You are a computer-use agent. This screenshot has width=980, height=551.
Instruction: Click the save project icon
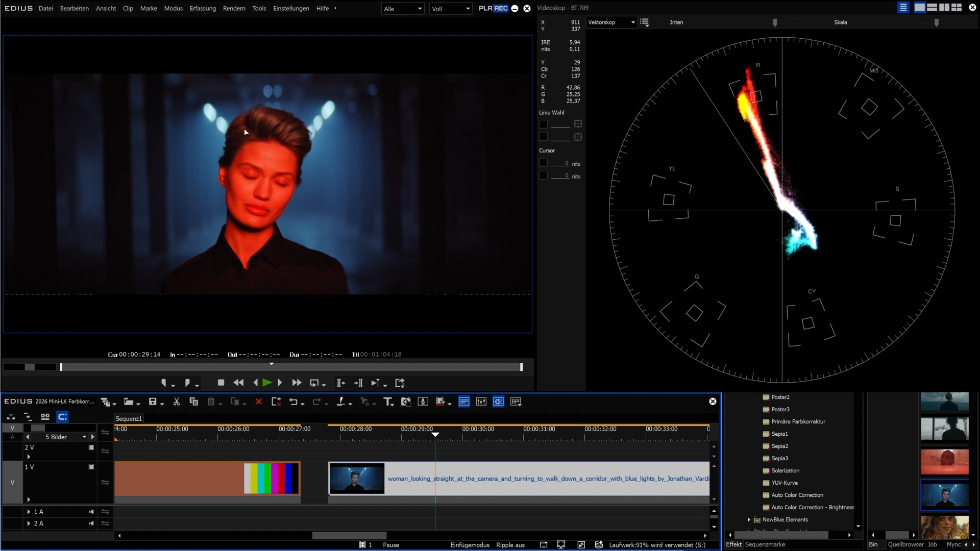[153, 402]
